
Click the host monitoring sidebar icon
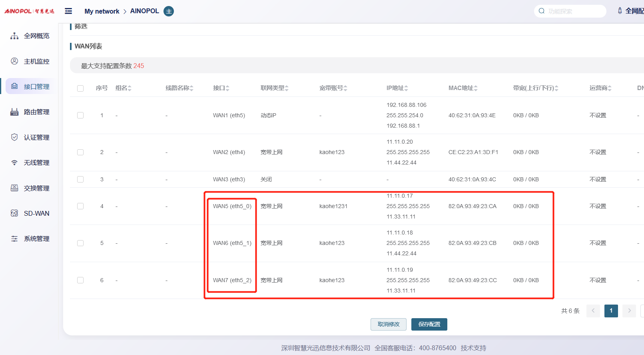[14, 61]
